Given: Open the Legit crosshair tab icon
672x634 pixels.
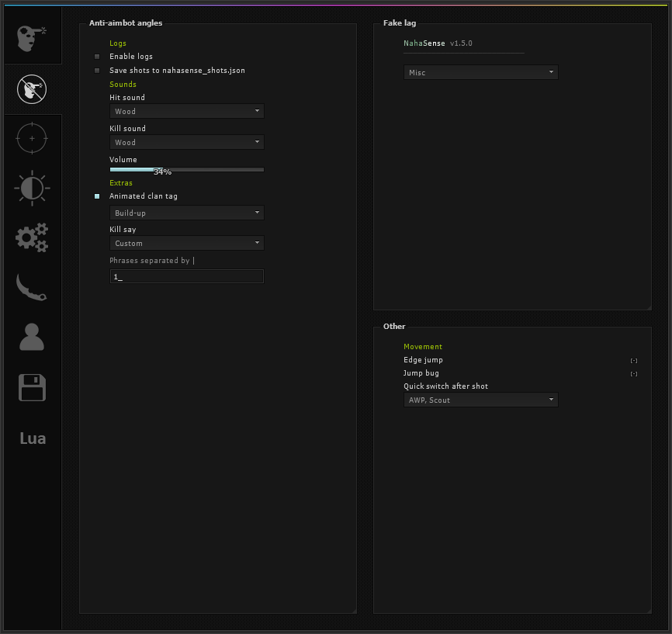Looking at the screenshot, I should click(32, 138).
